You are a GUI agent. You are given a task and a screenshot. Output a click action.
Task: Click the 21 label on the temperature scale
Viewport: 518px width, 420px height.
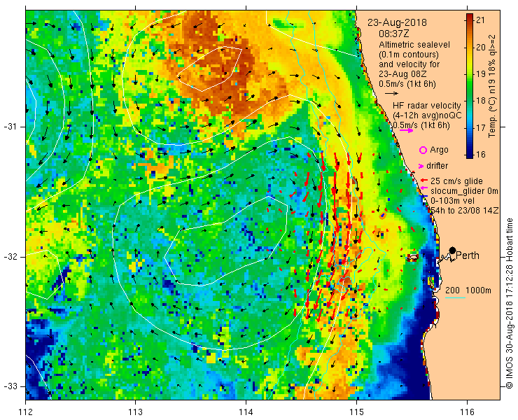pyautogui.click(x=481, y=20)
